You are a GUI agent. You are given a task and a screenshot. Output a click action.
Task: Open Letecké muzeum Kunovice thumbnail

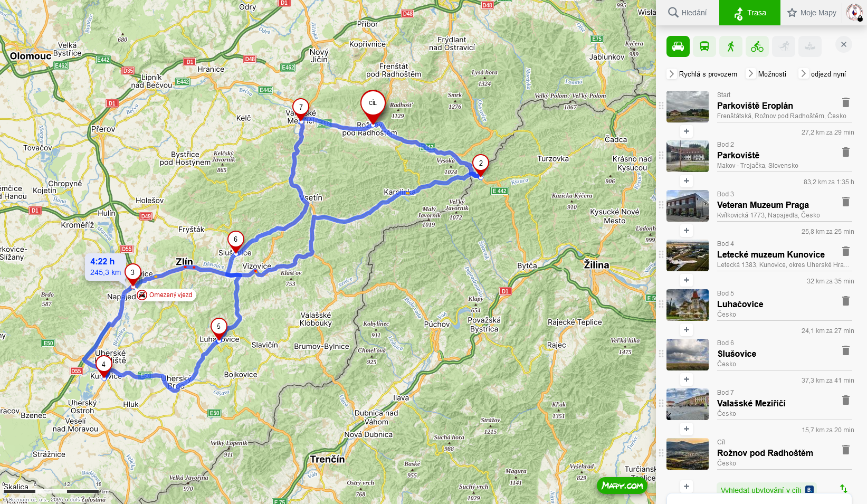(687, 255)
